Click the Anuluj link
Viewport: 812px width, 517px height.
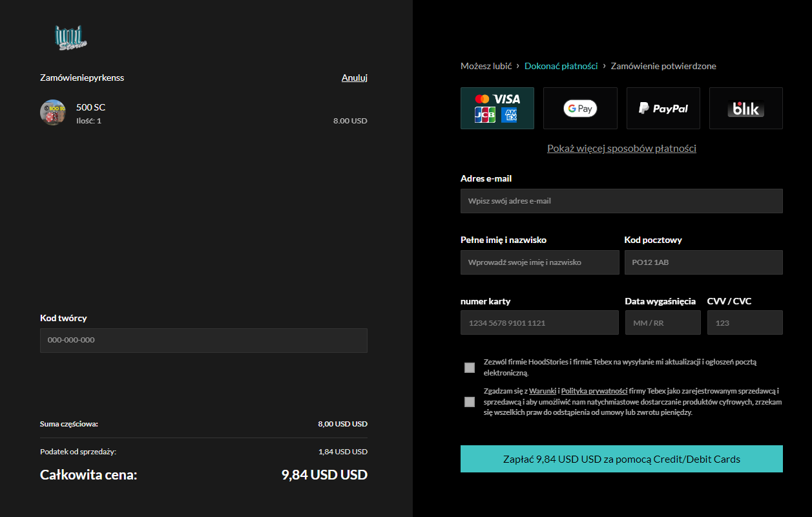pos(355,78)
